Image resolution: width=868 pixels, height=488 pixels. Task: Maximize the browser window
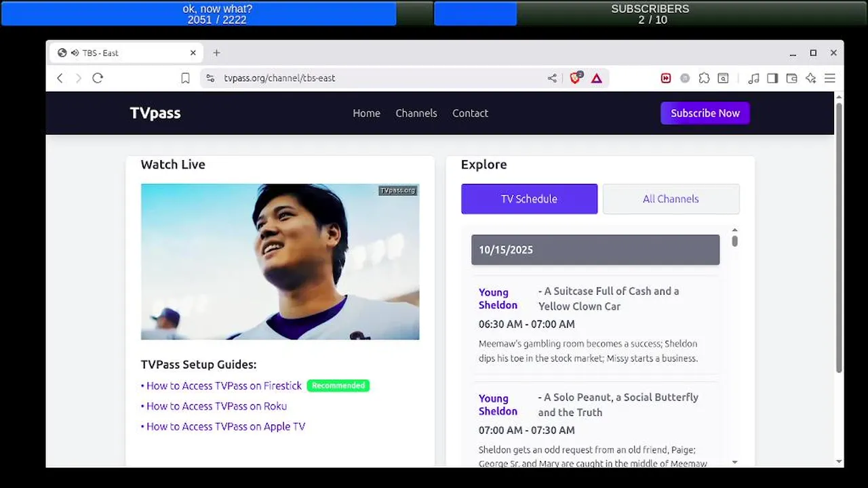(x=813, y=53)
